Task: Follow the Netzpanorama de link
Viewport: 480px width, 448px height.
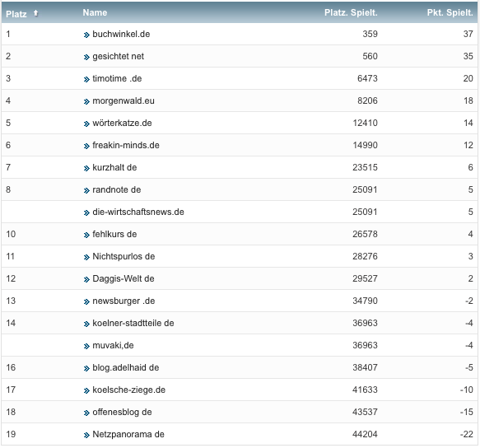Action: point(128,434)
